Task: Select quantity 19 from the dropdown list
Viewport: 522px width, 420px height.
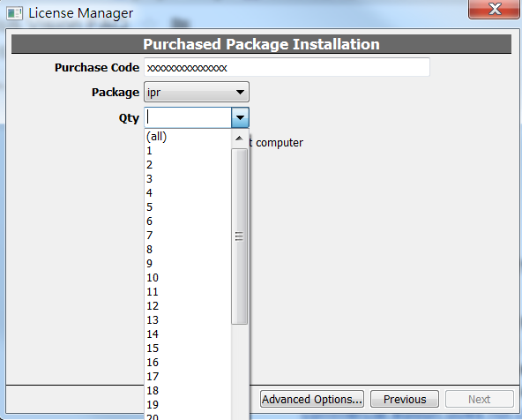Action: pyautogui.click(x=188, y=404)
